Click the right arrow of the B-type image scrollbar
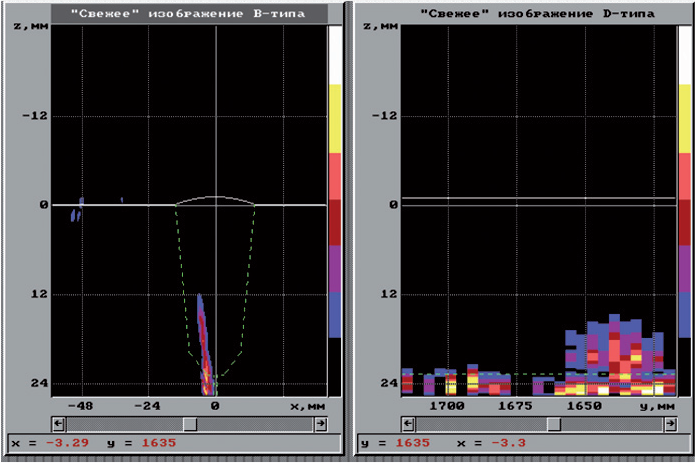Screen dimensions: 695x463 pyautogui.click(x=320, y=424)
